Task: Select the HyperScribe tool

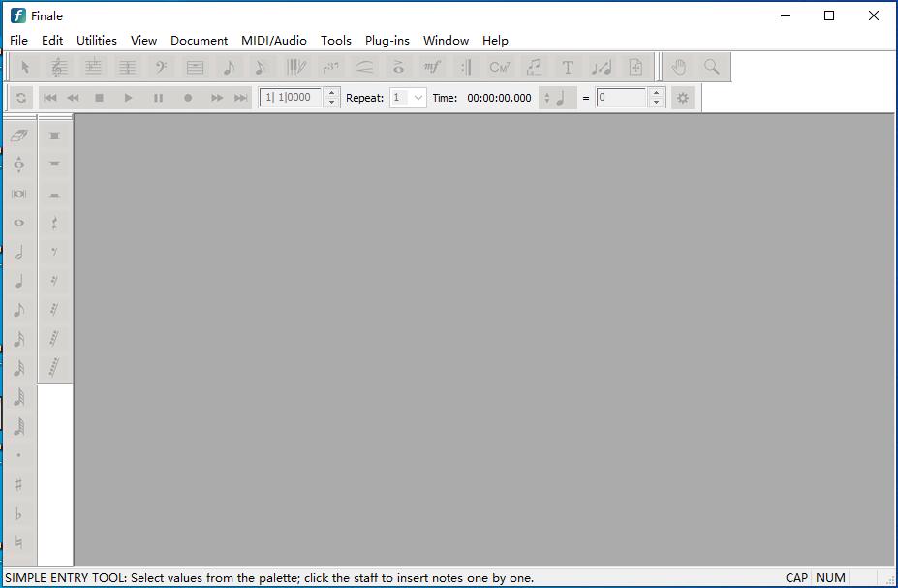Action: tap(296, 67)
